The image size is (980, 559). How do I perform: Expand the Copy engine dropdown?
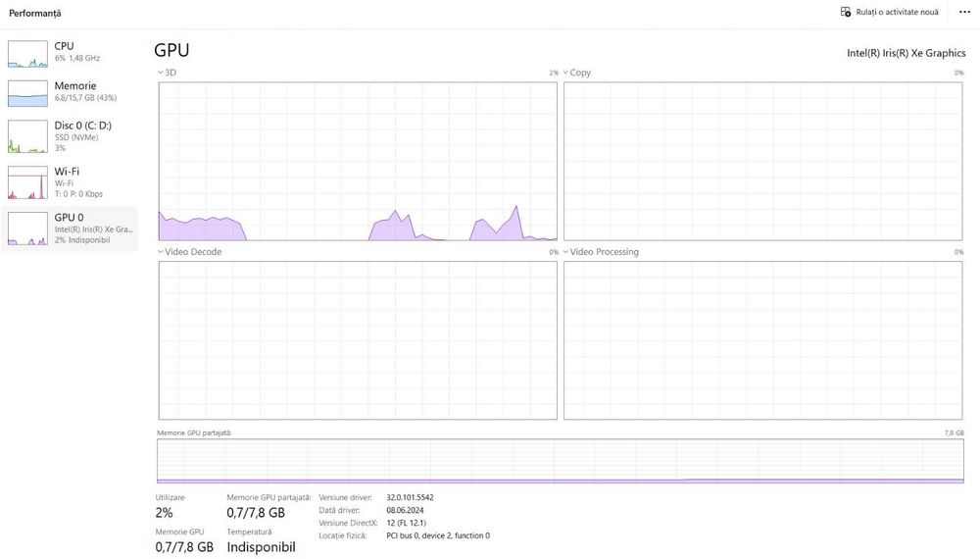pyautogui.click(x=565, y=73)
